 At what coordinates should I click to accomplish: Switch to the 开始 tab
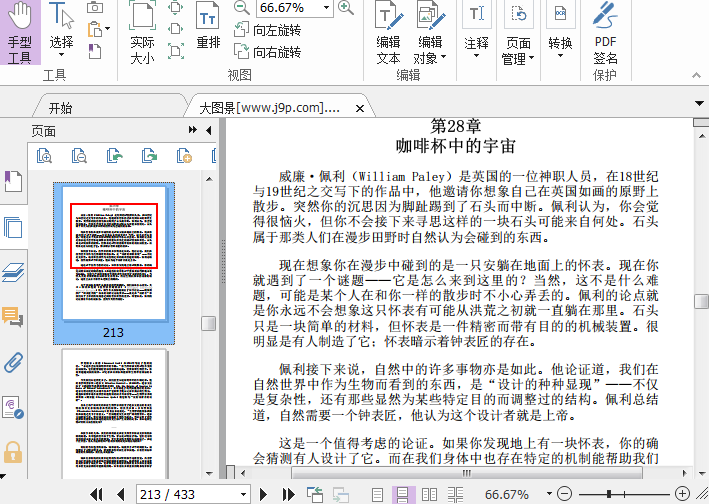point(61,108)
